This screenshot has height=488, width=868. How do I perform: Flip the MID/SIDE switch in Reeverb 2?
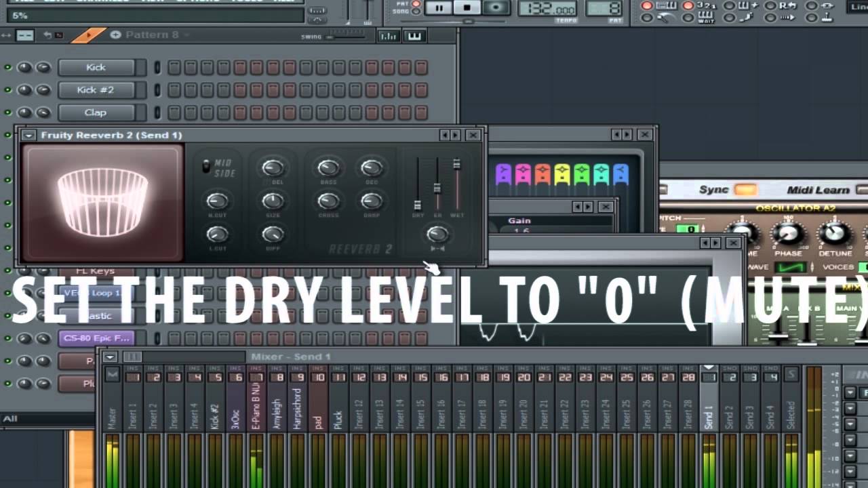(207, 166)
